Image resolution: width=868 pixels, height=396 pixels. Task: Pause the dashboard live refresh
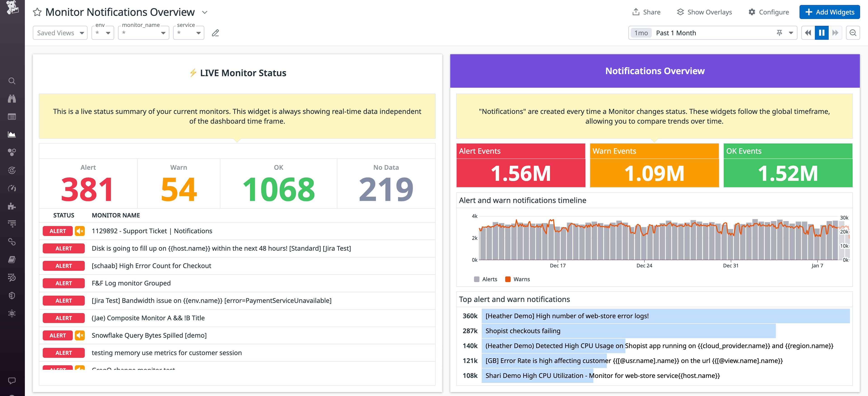click(x=821, y=33)
